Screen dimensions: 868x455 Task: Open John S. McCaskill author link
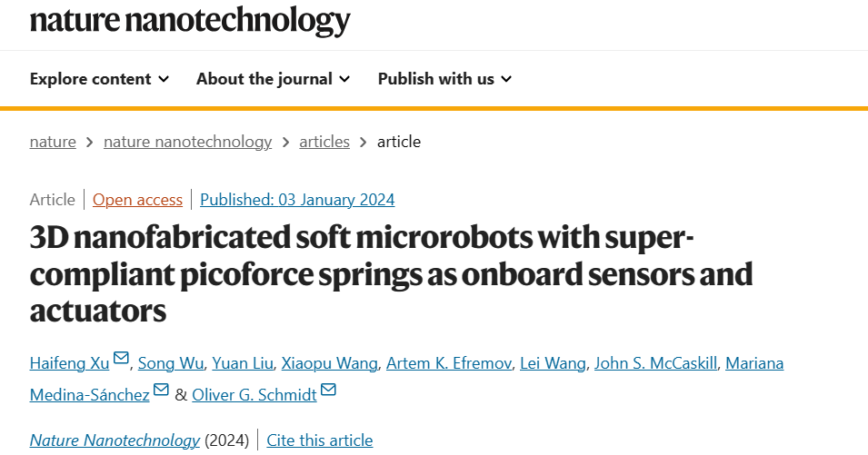(x=655, y=363)
